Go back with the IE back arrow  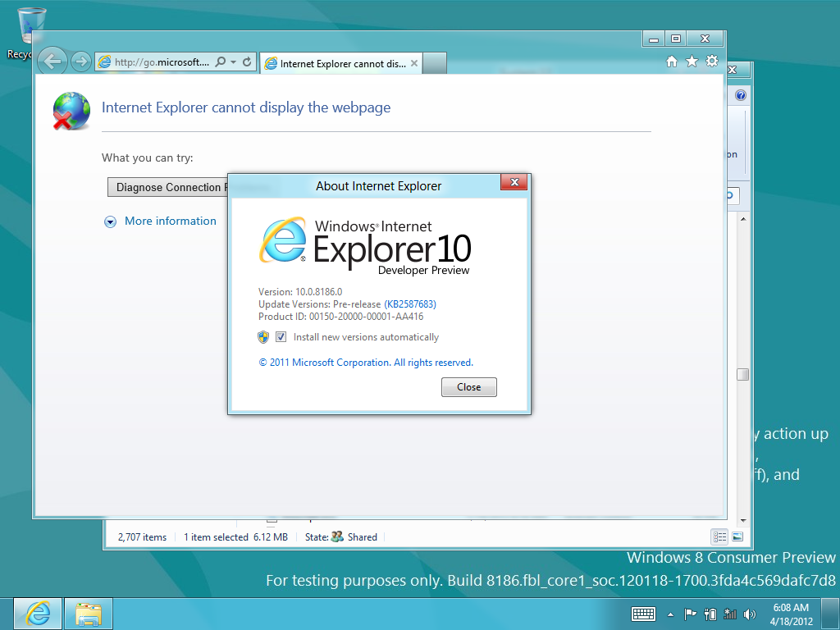click(52, 62)
